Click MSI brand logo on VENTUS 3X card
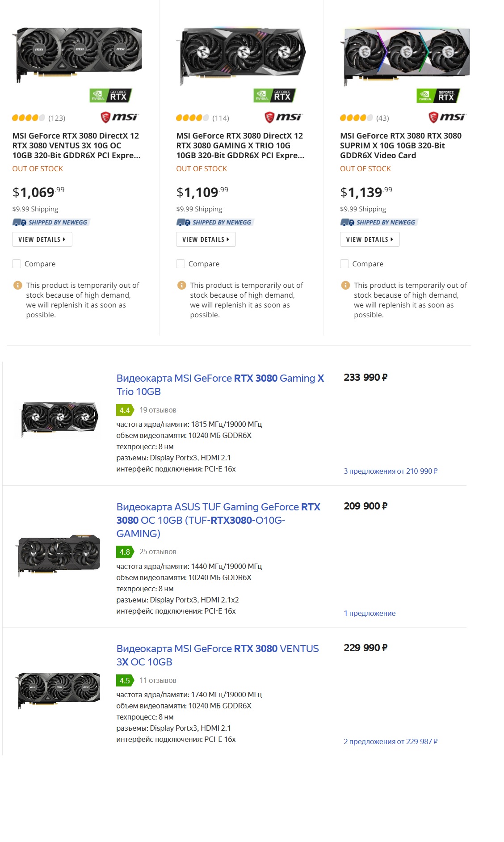The image size is (504, 842). [x=119, y=117]
